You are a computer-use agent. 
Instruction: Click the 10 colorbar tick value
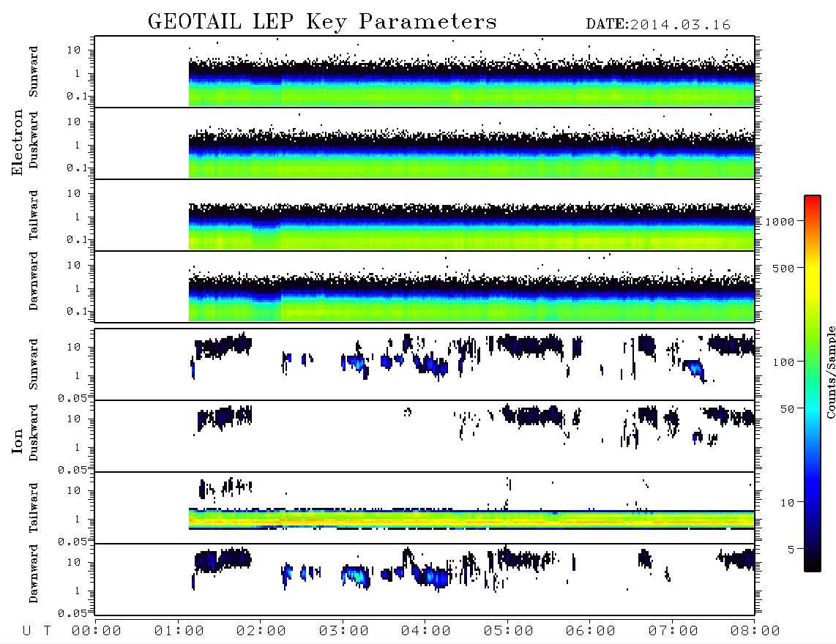pyautogui.click(x=788, y=503)
